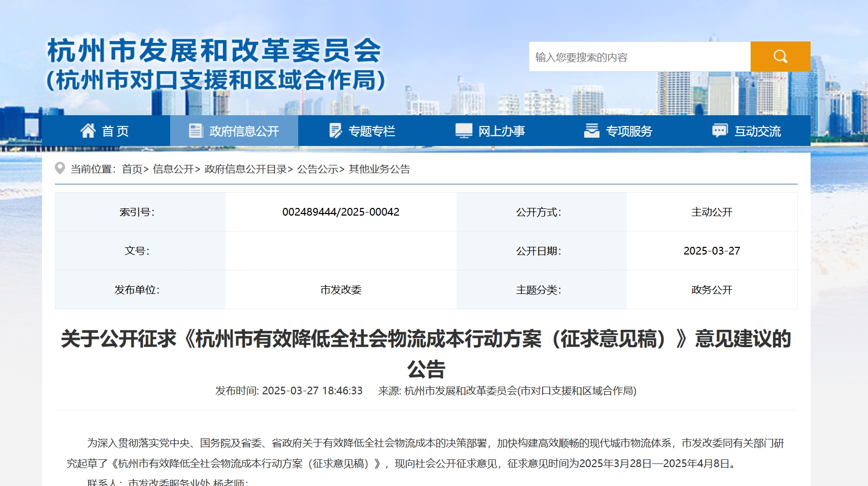The image size is (868, 486).
Task: Click the house icon beside 首页
Action: [x=88, y=131]
